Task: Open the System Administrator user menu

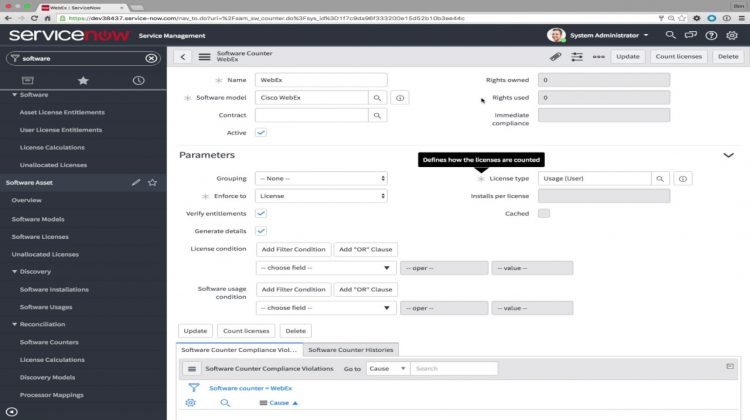Action: tap(609, 35)
